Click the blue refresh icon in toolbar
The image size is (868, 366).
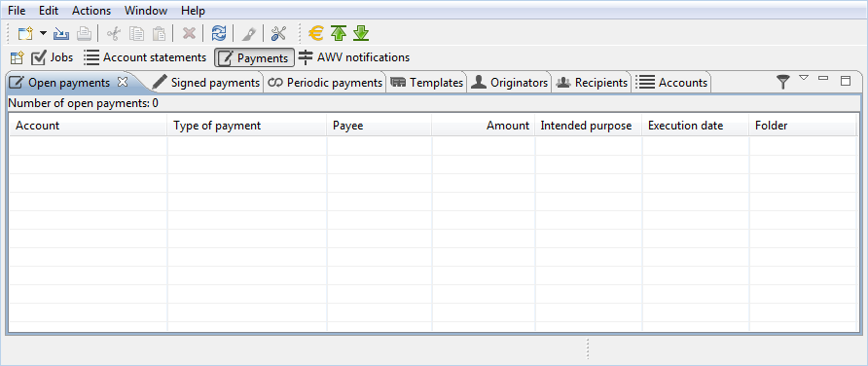(219, 34)
